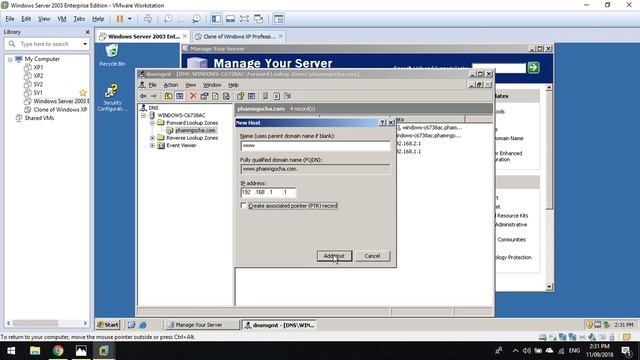
Task: Open Chrome from host taskbar
Action: pyautogui.click(x=58, y=351)
